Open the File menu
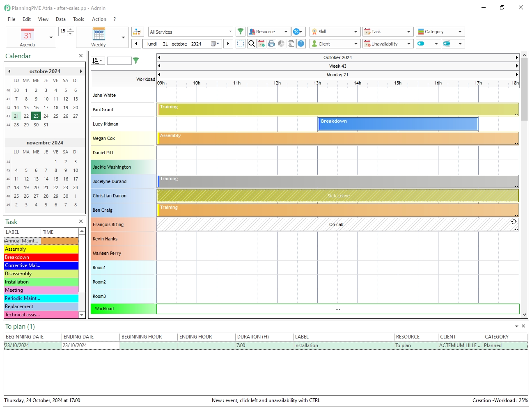This screenshot has width=532, height=407. click(11, 19)
